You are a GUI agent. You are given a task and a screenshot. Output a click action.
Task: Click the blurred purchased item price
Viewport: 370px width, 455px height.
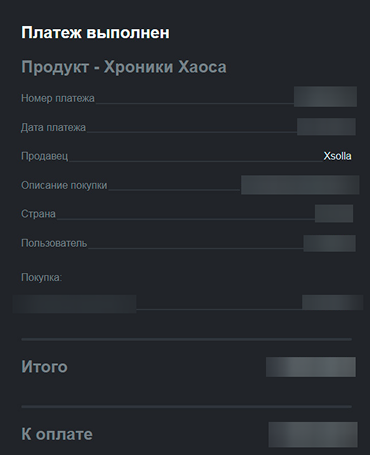332,302
